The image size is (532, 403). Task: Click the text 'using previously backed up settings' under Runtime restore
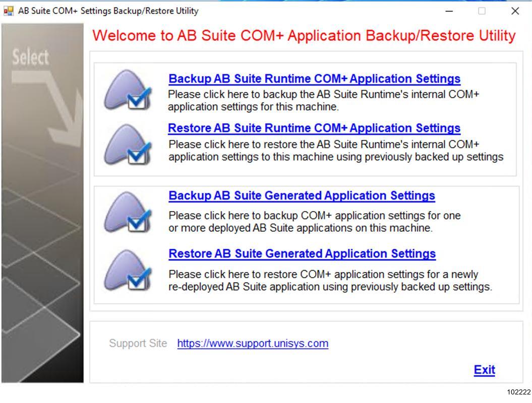pyautogui.click(x=420, y=157)
